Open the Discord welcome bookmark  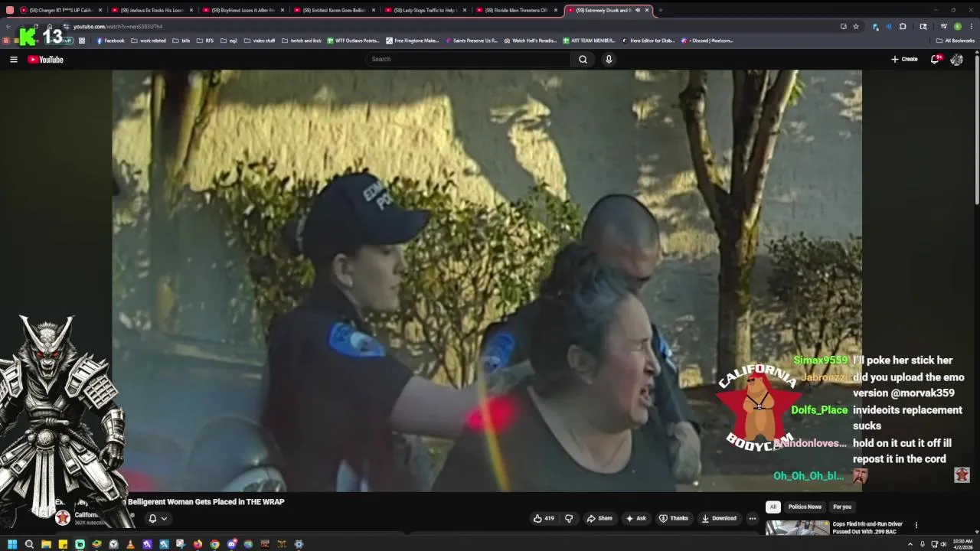(x=707, y=41)
